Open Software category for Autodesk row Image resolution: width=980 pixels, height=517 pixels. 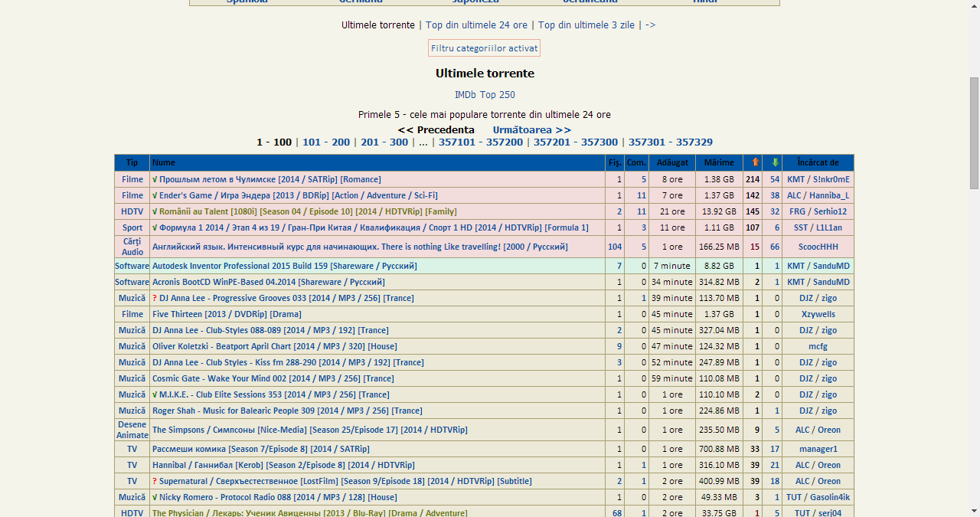[x=132, y=266]
